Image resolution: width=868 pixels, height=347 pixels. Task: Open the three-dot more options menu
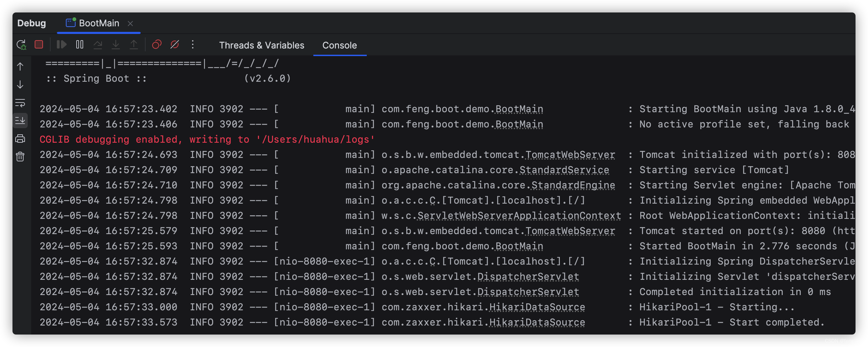[193, 44]
